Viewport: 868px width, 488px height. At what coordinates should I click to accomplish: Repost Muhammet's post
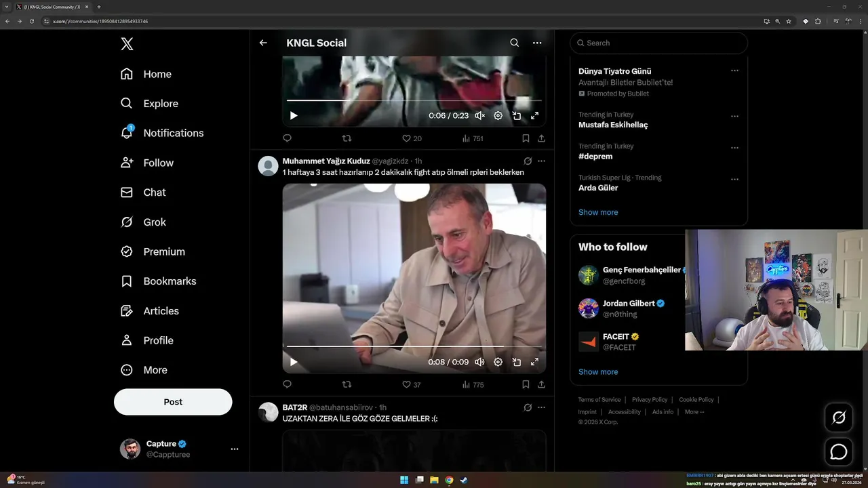point(347,384)
